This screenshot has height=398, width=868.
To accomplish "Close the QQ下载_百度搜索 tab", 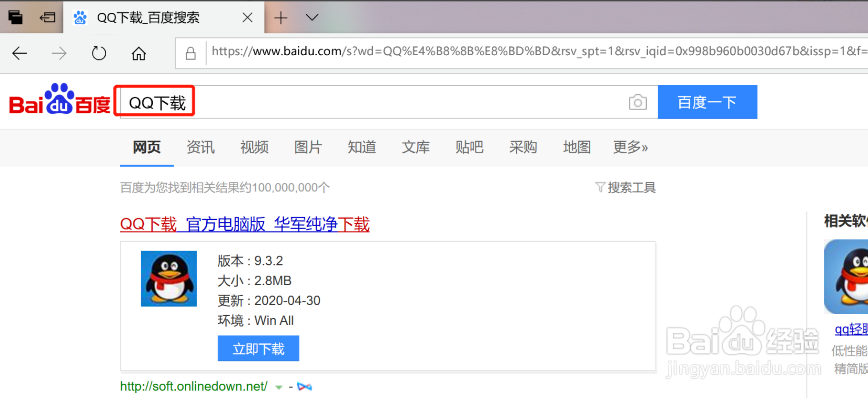I will [x=247, y=18].
